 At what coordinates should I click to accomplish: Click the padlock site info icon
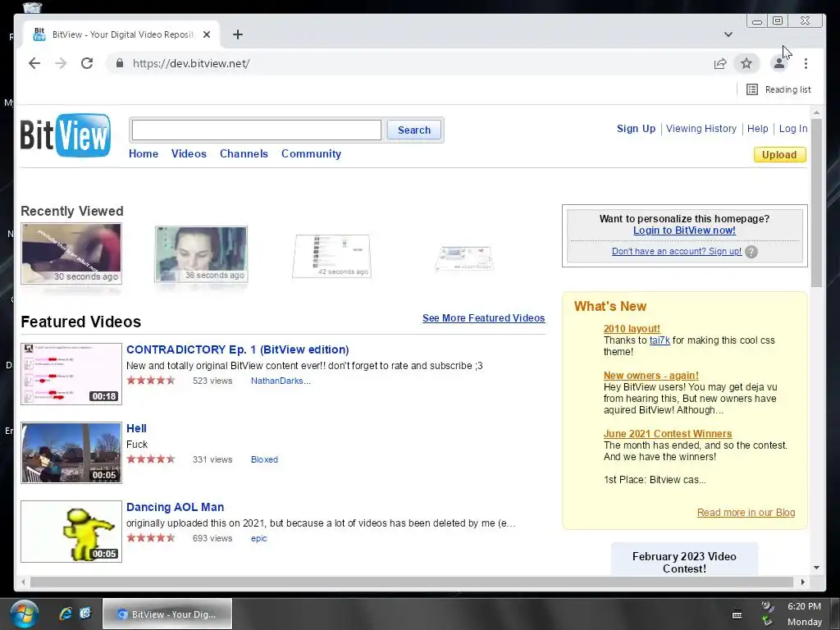coord(120,63)
